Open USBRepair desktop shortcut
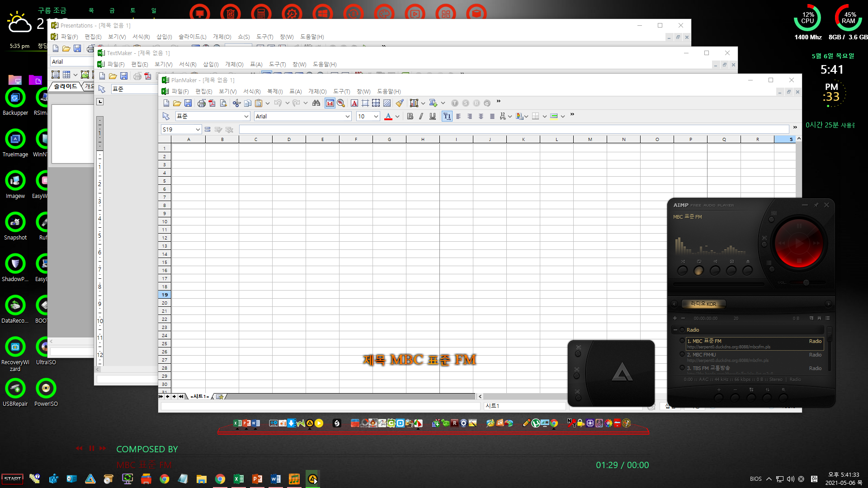This screenshot has width=868, height=488. (15, 393)
